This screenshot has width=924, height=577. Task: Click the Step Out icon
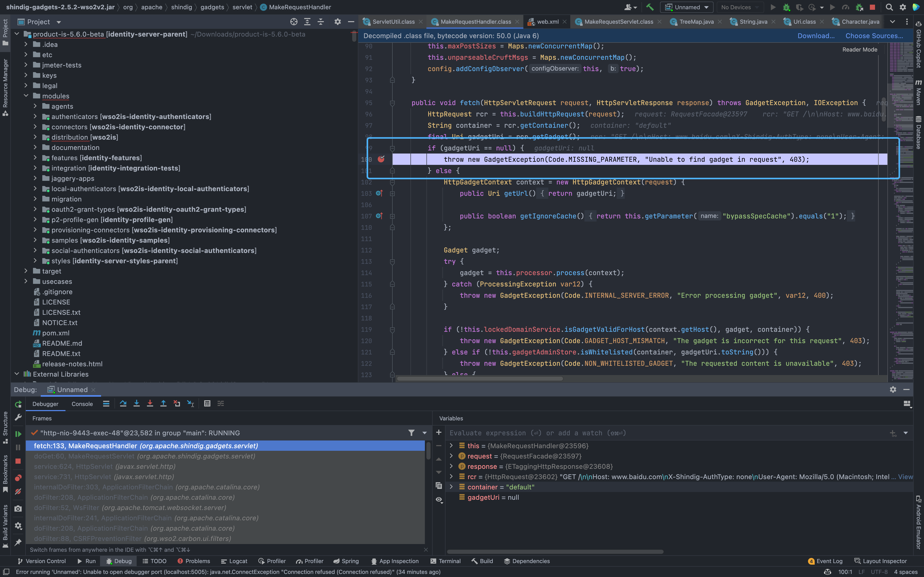pyautogui.click(x=163, y=403)
